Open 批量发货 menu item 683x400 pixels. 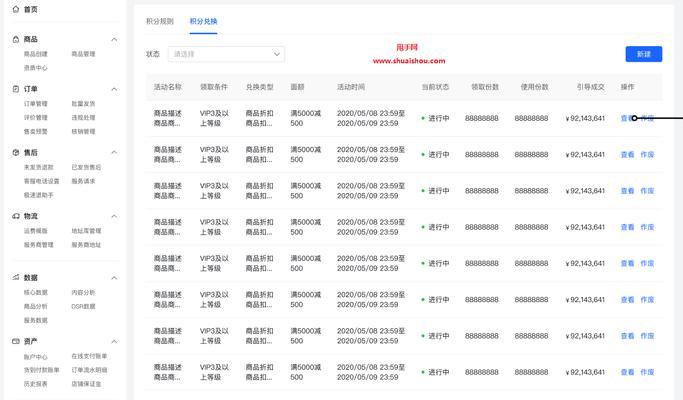click(x=83, y=104)
